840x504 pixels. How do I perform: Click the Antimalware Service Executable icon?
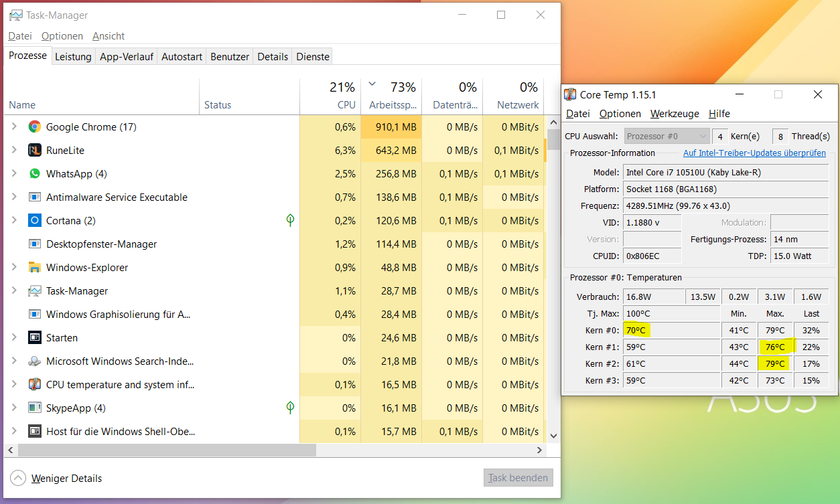point(35,197)
